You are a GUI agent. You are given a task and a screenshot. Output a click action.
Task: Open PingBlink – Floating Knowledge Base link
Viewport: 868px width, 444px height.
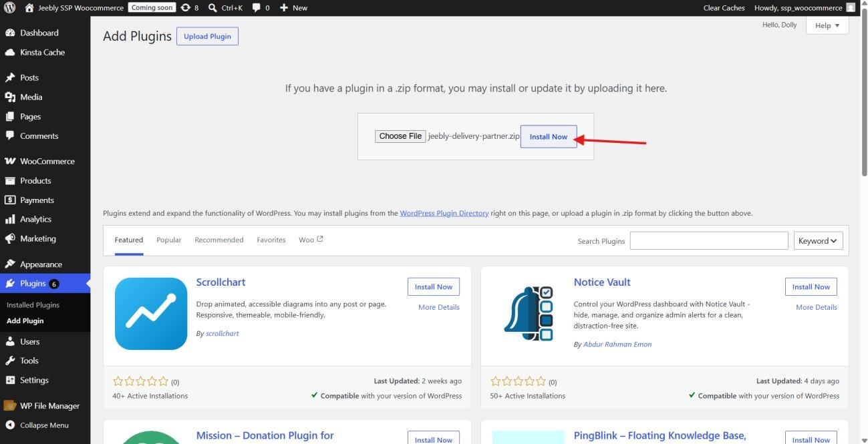coord(660,435)
